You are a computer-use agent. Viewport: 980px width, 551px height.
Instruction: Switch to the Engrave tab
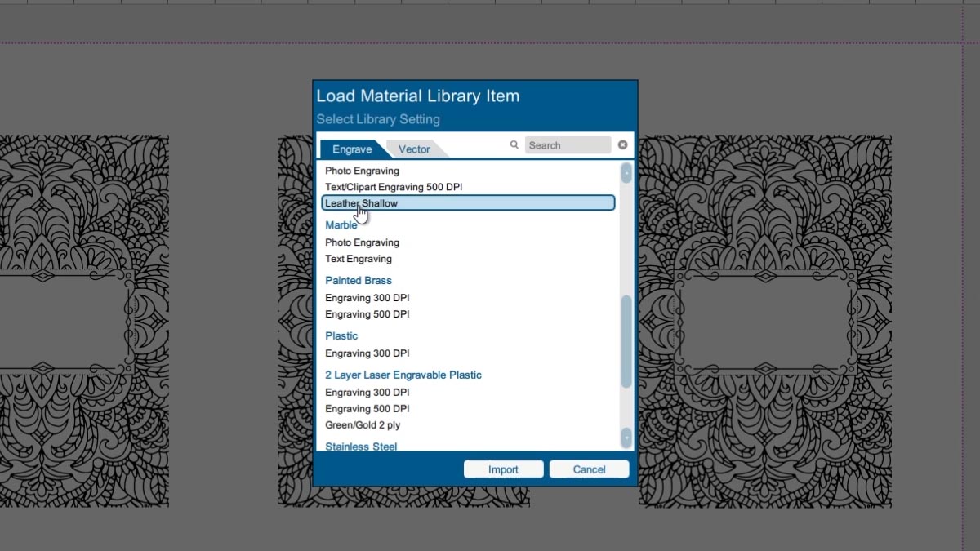click(x=352, y=149)
